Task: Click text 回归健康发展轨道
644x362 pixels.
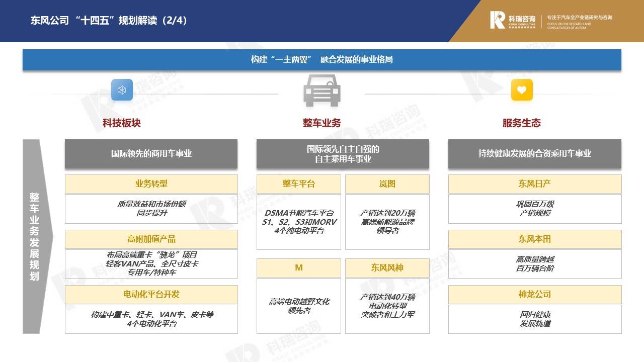Action: (535, 319)
